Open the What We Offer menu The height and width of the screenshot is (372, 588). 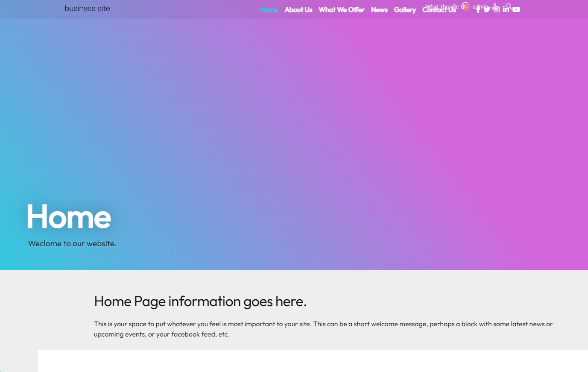click(342, 10)
